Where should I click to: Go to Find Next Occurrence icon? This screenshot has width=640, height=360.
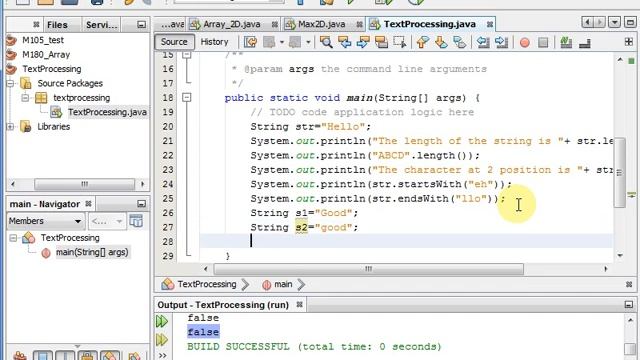(x=363, y=42)
